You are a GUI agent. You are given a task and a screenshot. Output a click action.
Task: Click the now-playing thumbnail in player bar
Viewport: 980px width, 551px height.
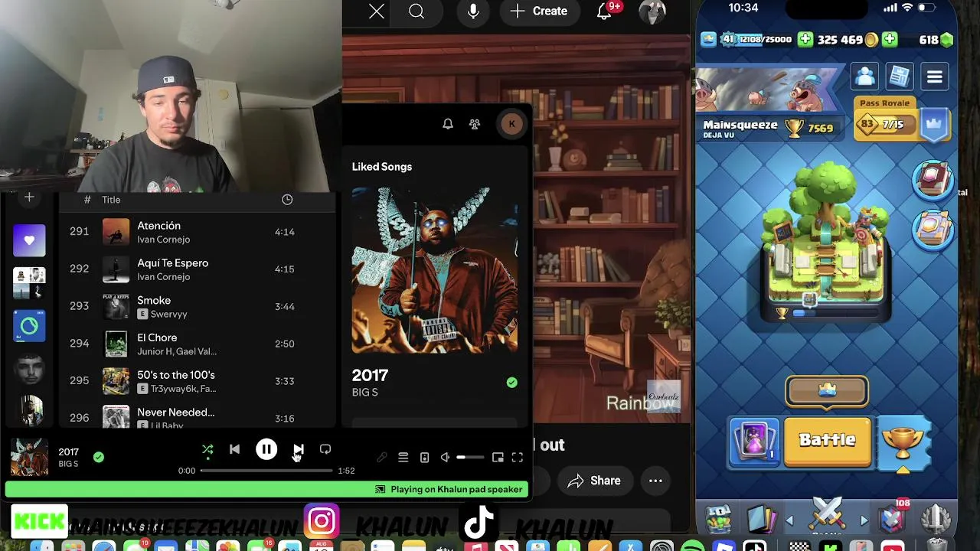click(29, 457)
